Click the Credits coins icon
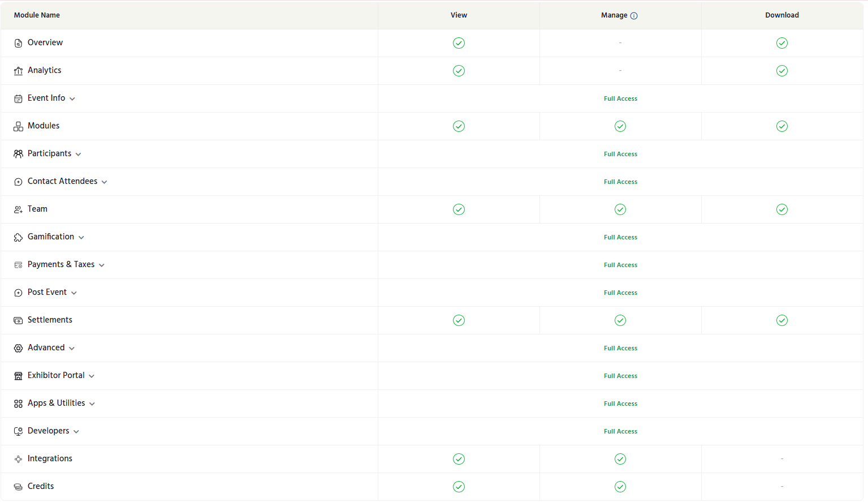 pyautogui.click(x=18, y=487)
